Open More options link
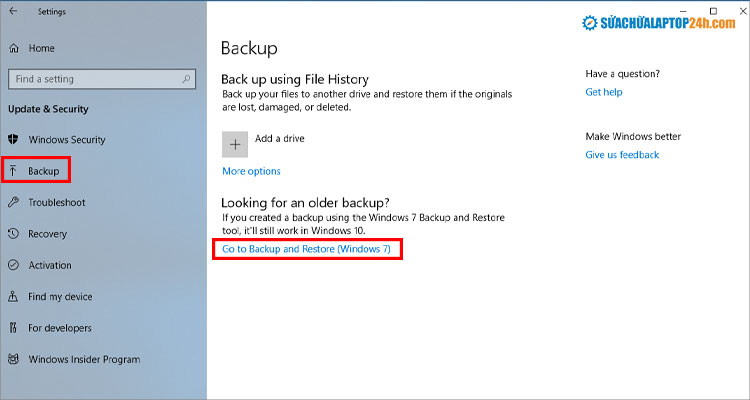Screen dimensions: 750x400 pyautogui.click(x=251, y=171)
